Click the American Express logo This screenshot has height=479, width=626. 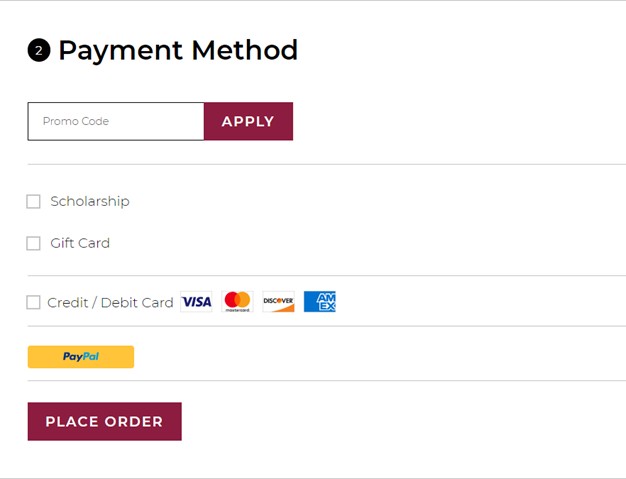[x=320, y=302]
